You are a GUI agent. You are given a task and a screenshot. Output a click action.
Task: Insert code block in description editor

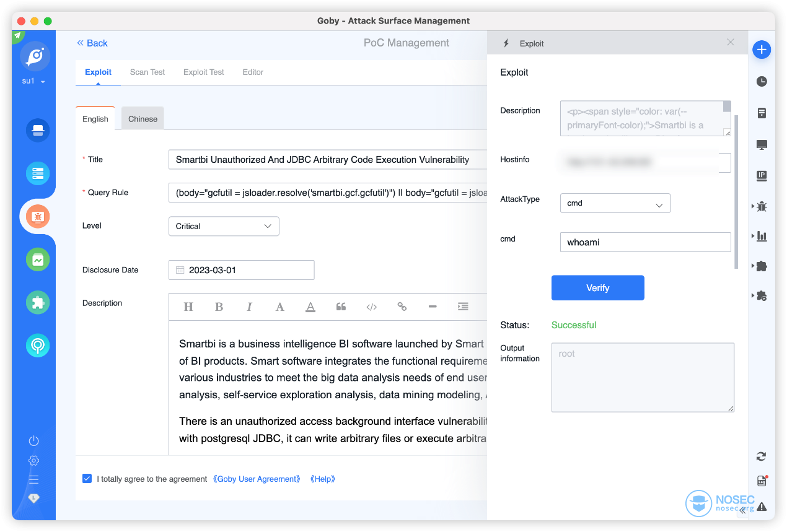[371, 307]
